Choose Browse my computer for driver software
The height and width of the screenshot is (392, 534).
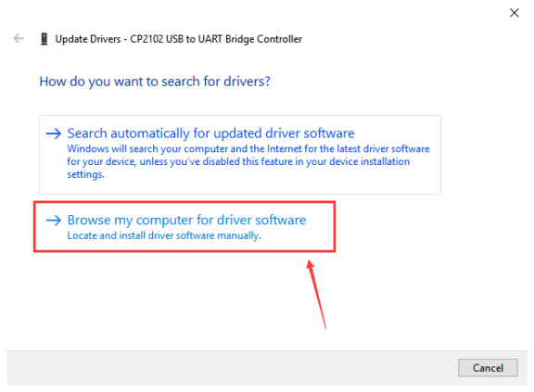click(x=186, y=220)
